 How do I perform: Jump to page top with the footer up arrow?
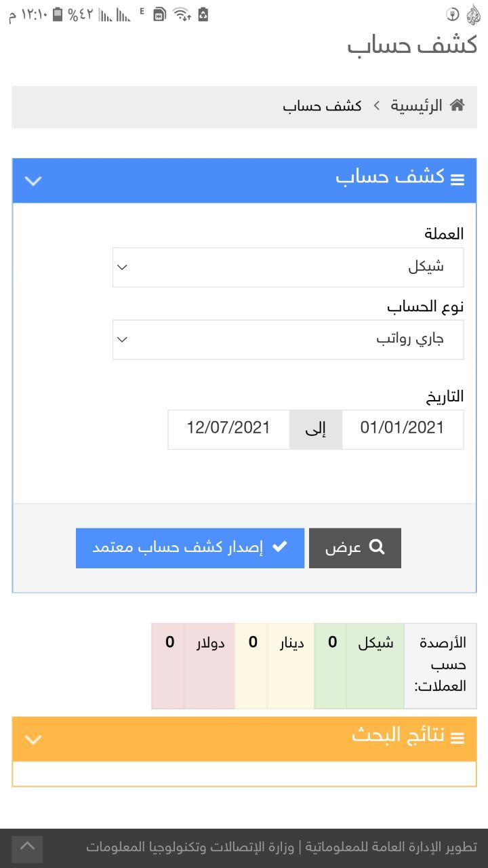click(x=27, y=848)
